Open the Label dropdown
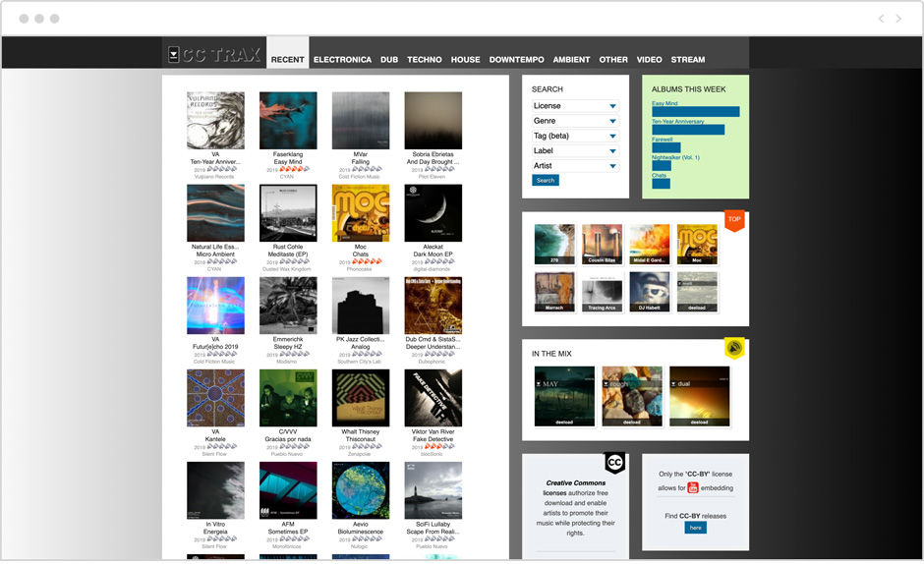This screenshot has height=564, width=924. pyautogui.click(x=575, y=151)
